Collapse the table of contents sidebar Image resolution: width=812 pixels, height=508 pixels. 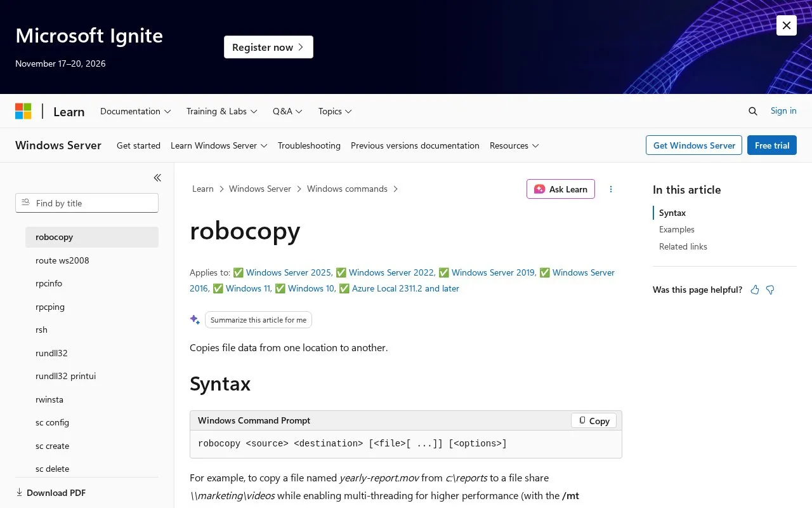pos(157,178)
